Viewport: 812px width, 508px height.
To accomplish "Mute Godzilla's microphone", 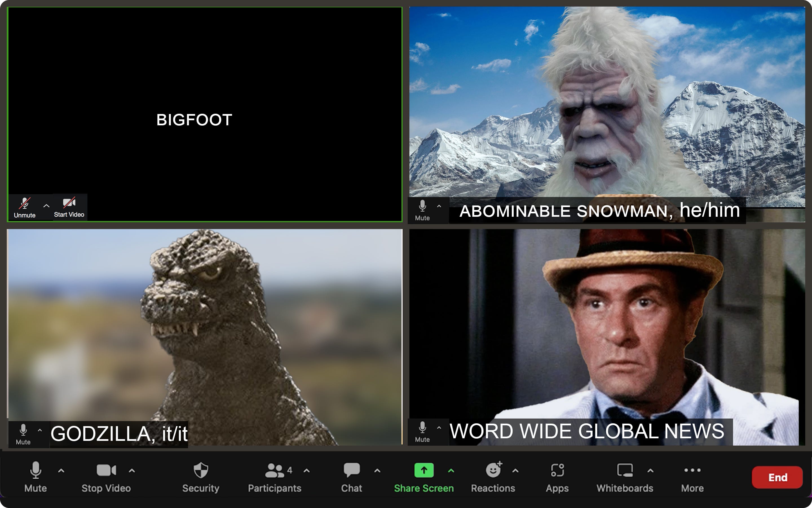I will (23, 434).
